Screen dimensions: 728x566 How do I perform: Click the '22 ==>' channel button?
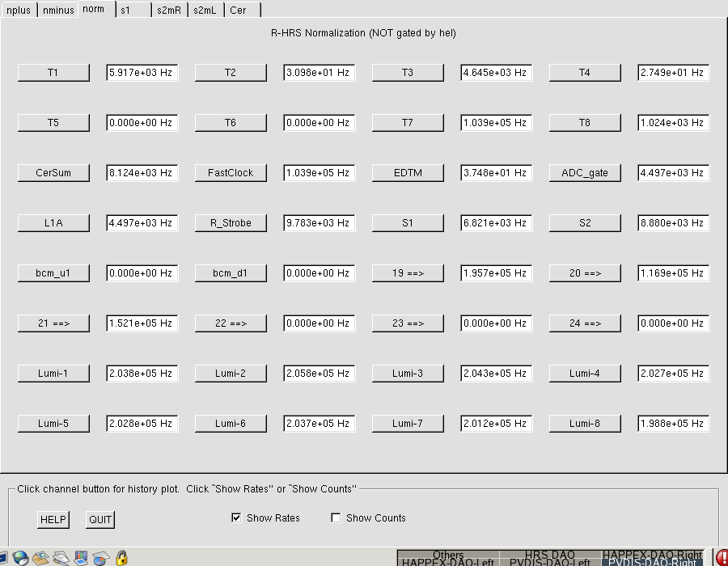[231, 323]
